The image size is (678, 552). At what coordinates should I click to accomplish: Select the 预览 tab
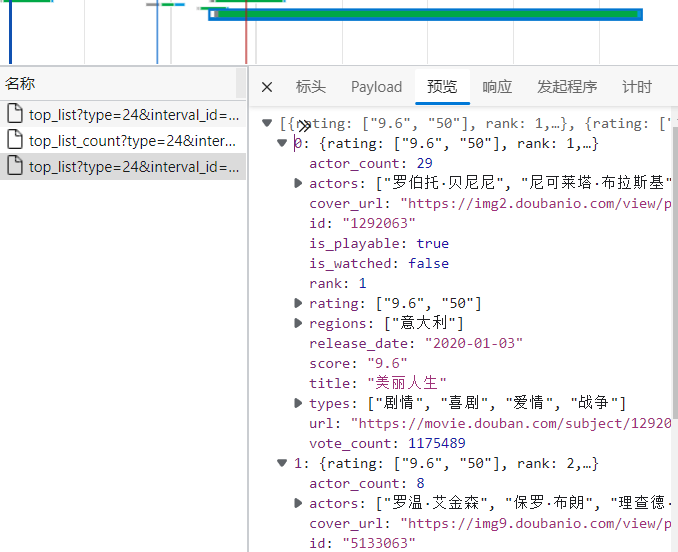tap(442, 87)
